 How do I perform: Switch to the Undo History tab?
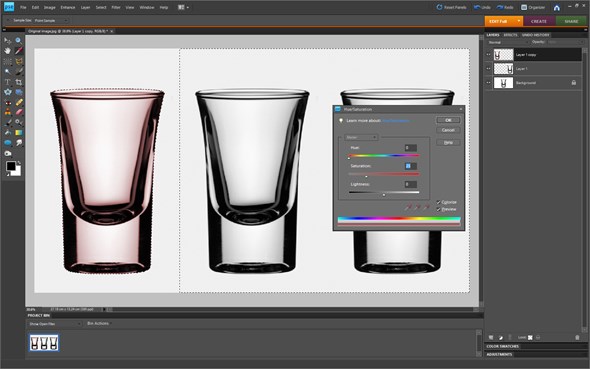(x=535, y=35)
